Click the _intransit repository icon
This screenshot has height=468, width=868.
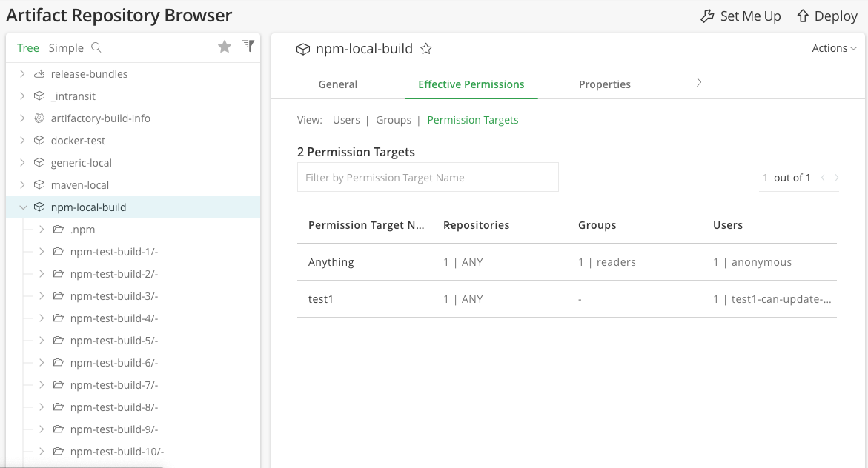[x=39, y=96]
